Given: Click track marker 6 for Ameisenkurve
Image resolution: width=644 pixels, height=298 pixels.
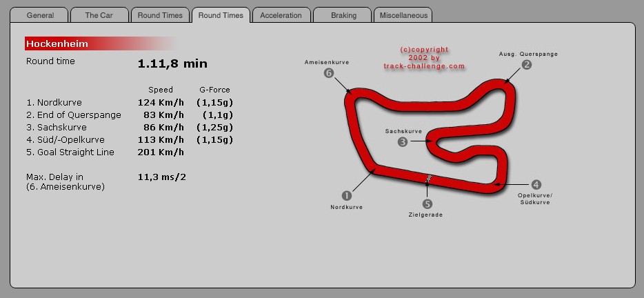Looking at the screenshot, I should (329, 73).
